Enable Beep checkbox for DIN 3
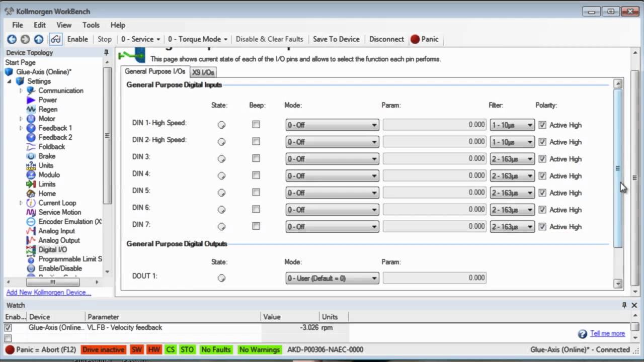Screen dimensions: 644x362 (x=256, y=158)
